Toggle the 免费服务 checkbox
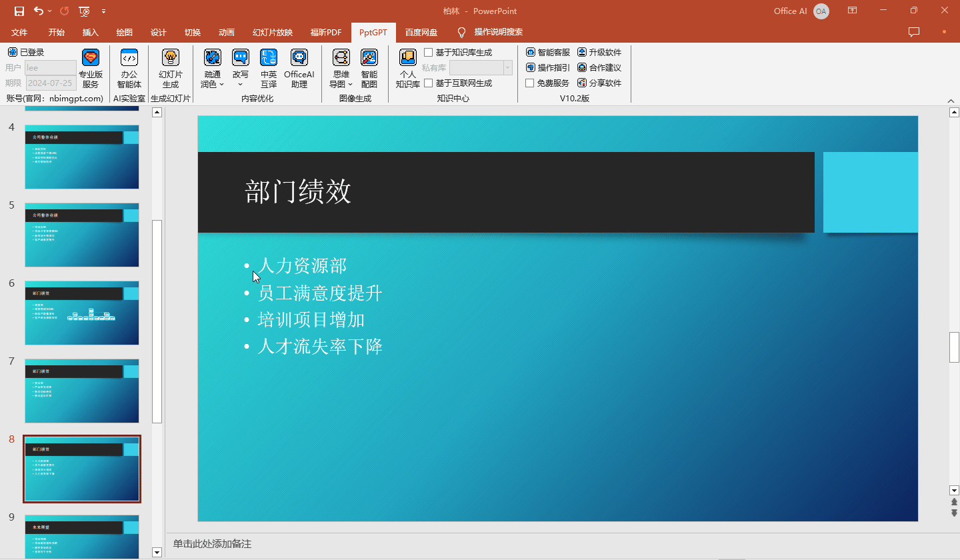Viewport: 960px width, 560px height. click(530, 83)
